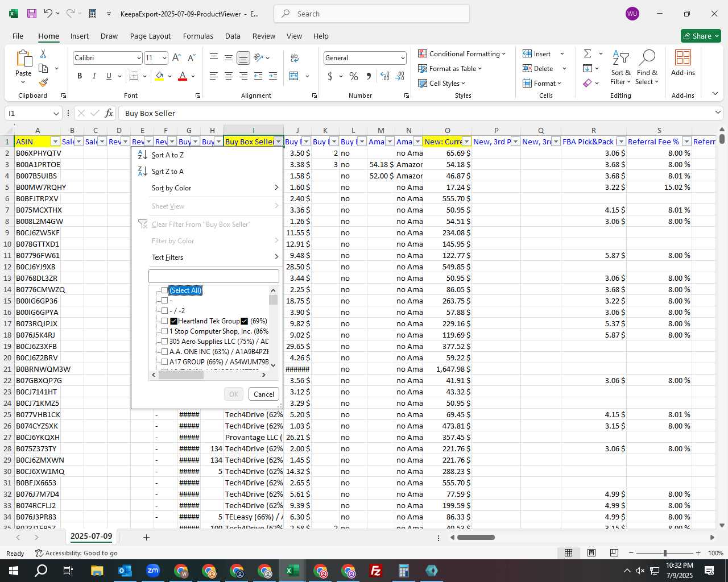Click the Format Painter brush icon
This screenshot has width=728, height=582.
pos(43,82)
